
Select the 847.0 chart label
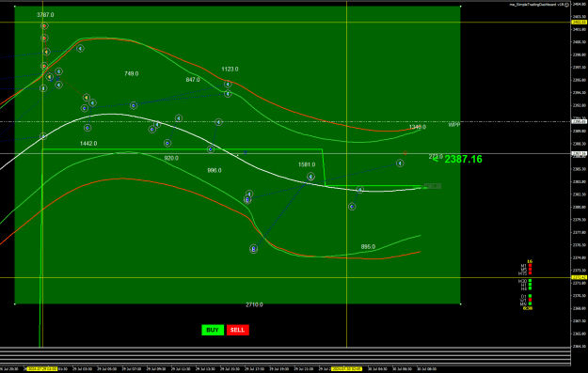[x=193, y=80]
